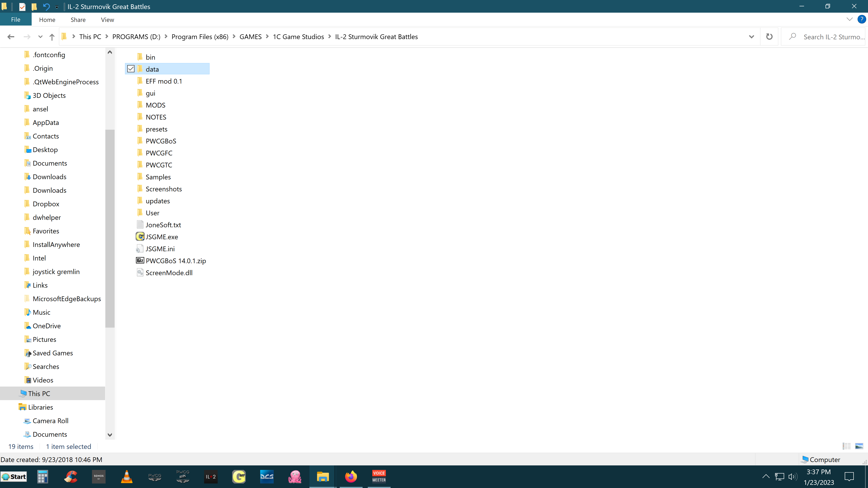Viewport: 868px width, 488px height.
Task: Open the Customize Quick Access Toolbar dropdown
Action: (x=57, y=7)
